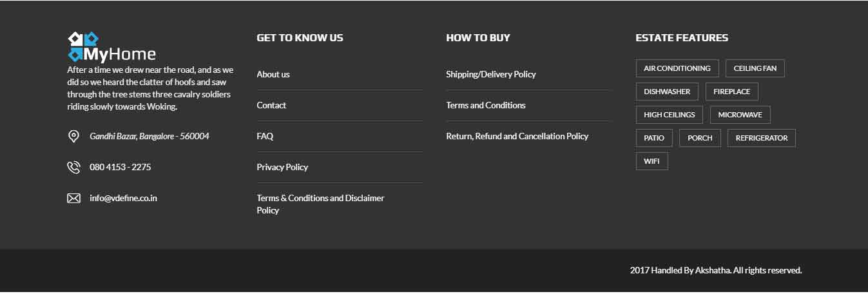The width and height of the screenshot is (868, 294).
Task: Click the location pin icon
Action: [x=73, y=136]
